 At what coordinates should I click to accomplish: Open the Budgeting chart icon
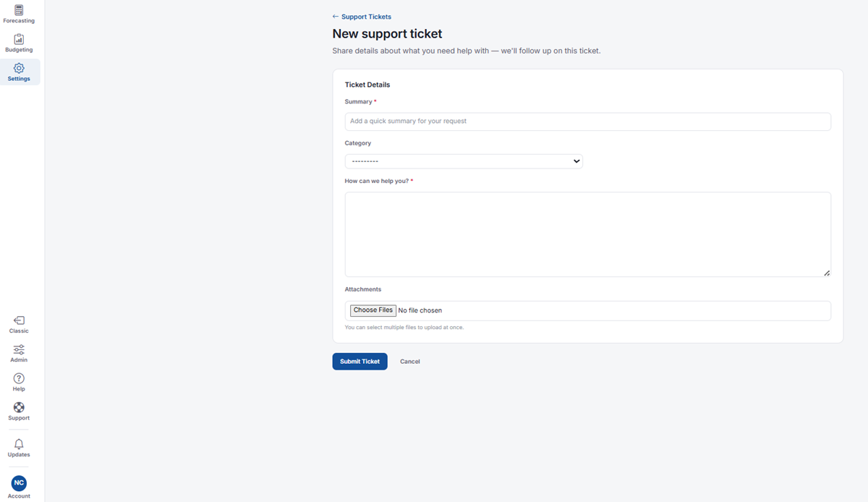[19, 39]
